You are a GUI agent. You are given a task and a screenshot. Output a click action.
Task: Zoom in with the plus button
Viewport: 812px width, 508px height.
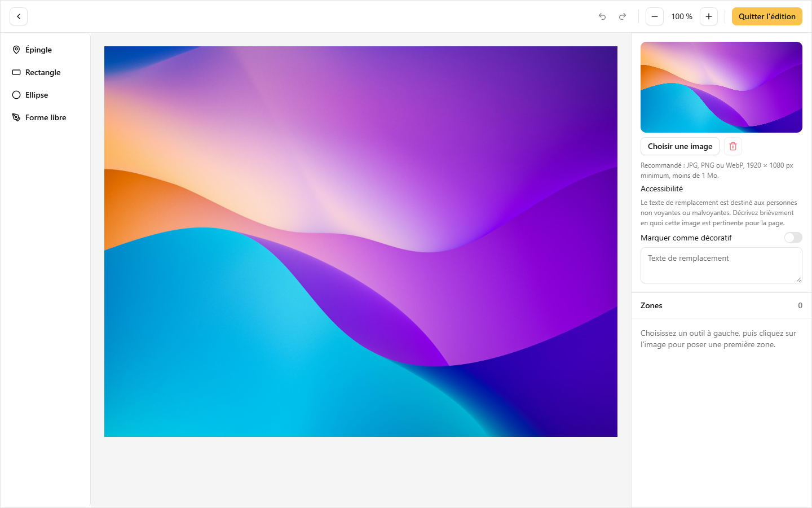click(709, 16)
